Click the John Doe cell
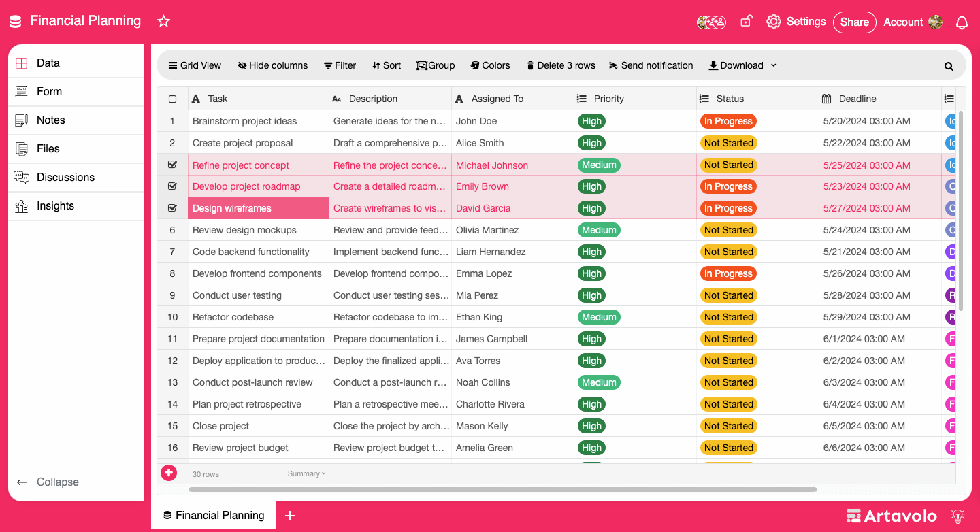Image resolution: width=980 pixels, height=532 pixels. click(x=512, y=121)
